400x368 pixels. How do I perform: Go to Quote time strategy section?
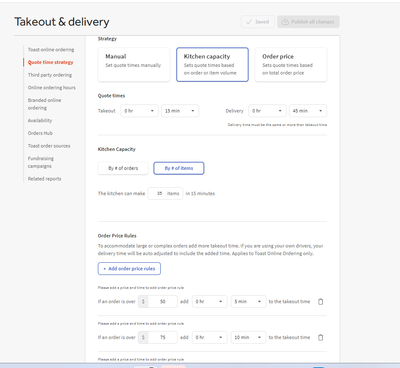click(x=50, y=62)
